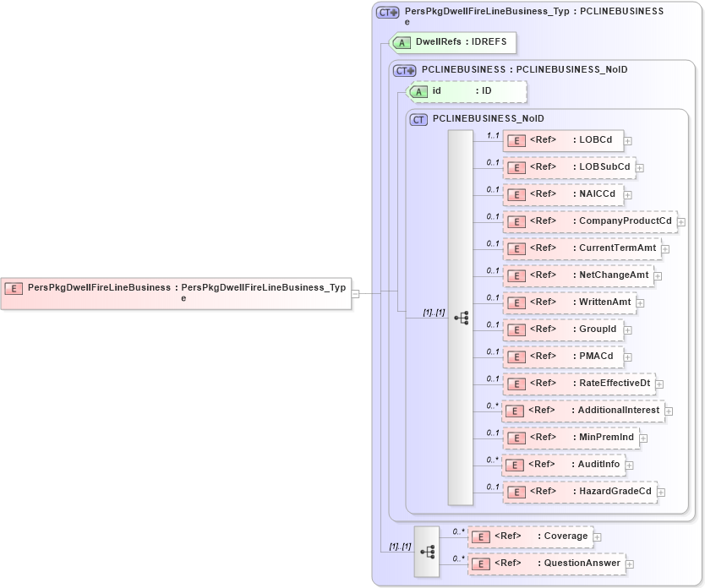Image resolution: width=705 pixels, height=588 pixels.
Task: Click the E icon on QuestionAnswer reference
Action: [479, 563]
